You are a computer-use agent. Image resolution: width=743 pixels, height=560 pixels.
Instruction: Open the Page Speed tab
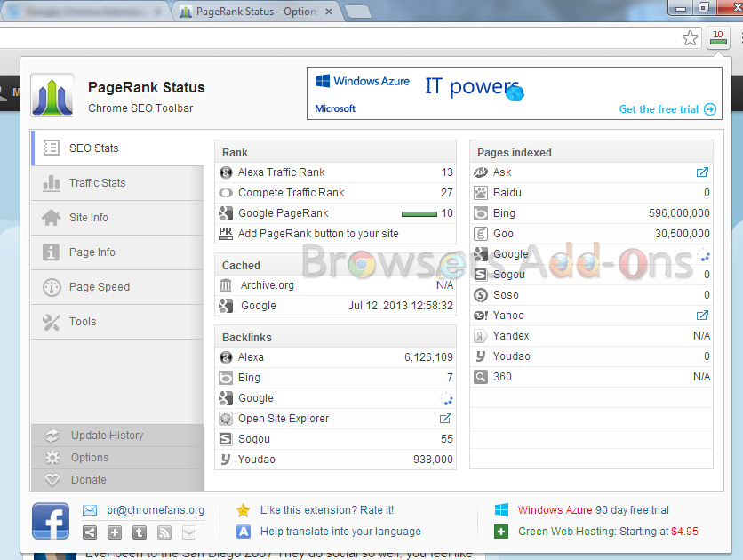pyautogui.click(x=117, y=286)
